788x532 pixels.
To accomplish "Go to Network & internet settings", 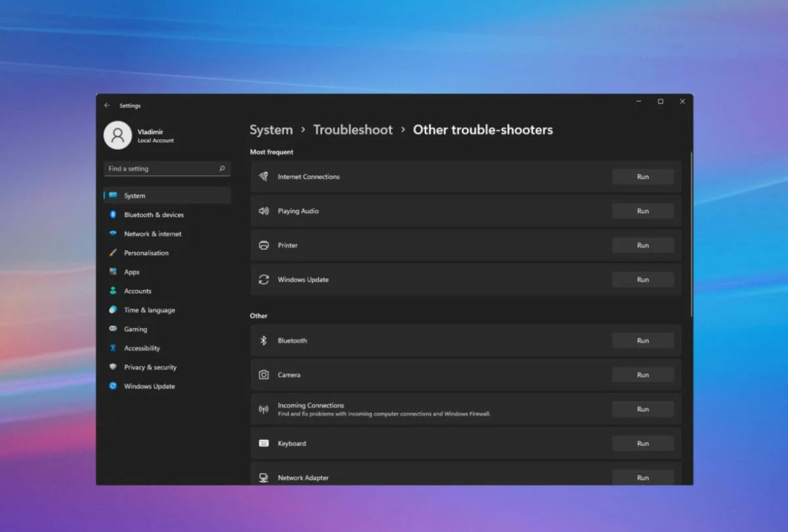I will 167,234.
